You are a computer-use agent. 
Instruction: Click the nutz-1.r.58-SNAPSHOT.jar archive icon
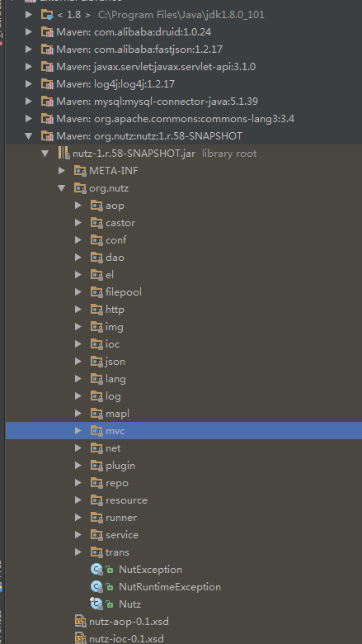coord(64,154)
